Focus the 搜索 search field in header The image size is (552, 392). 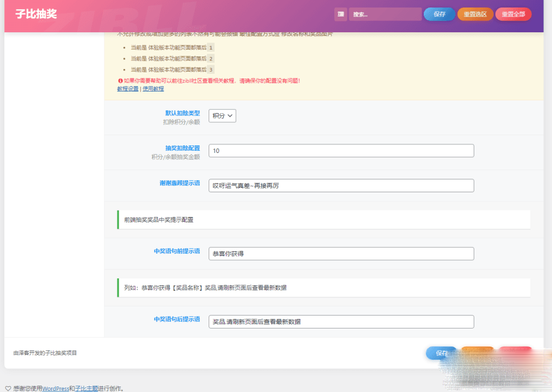tap(385, 15)
